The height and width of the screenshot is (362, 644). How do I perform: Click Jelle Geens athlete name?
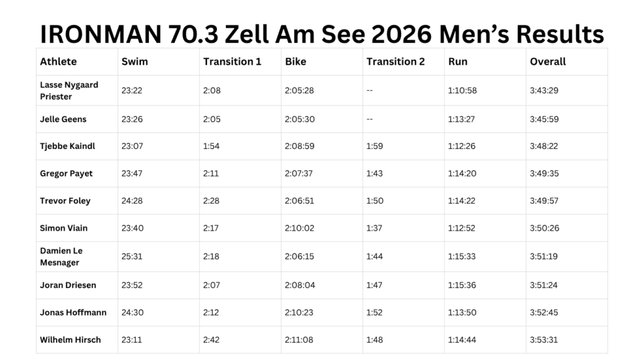[x=64, y=119]
